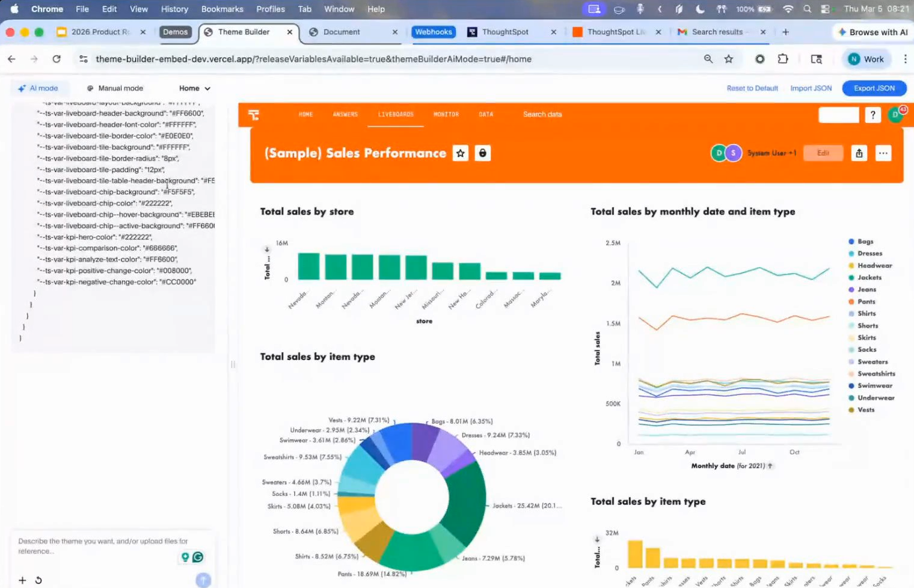This screenshot has height=588, width=914.
Task: Toggle sort on Monthly date axis arrow
Action: pos(770,466)
